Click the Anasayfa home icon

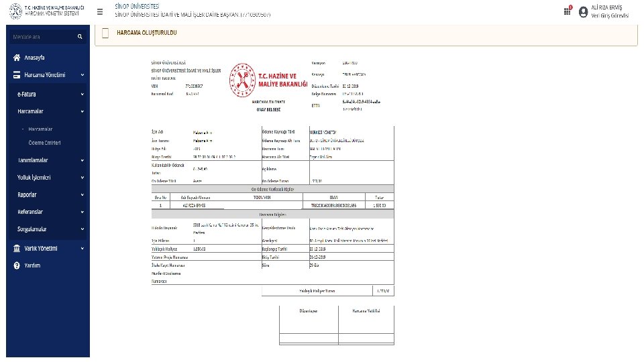(17, 58)
